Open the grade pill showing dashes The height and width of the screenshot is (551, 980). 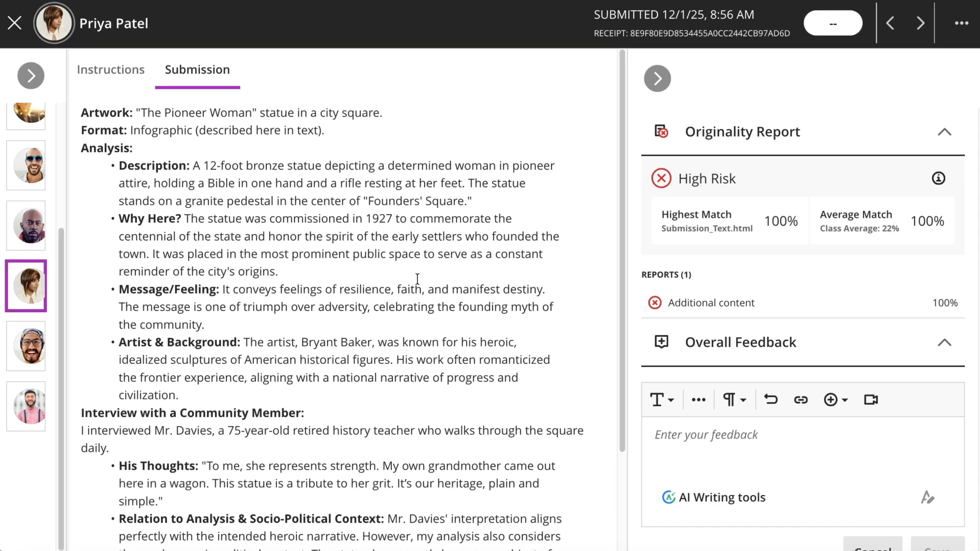pyautogui.click(x=833, y=23)
